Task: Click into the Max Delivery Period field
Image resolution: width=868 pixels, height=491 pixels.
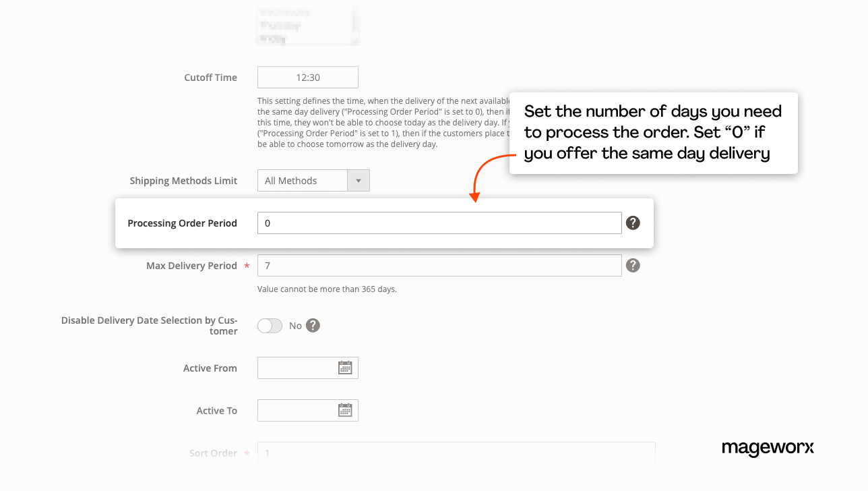Action: pyautogui.click(x=439, y=266)
